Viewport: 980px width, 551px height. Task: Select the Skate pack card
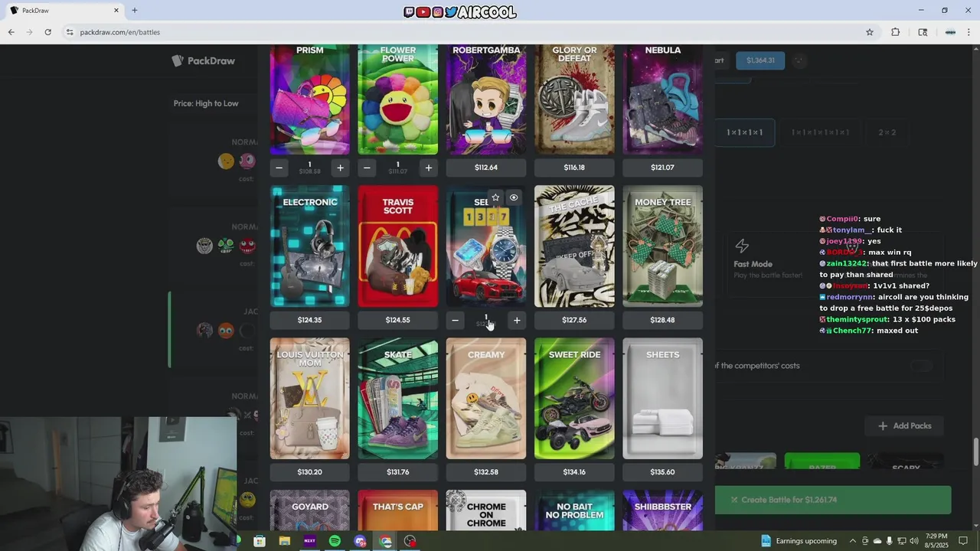398,399
